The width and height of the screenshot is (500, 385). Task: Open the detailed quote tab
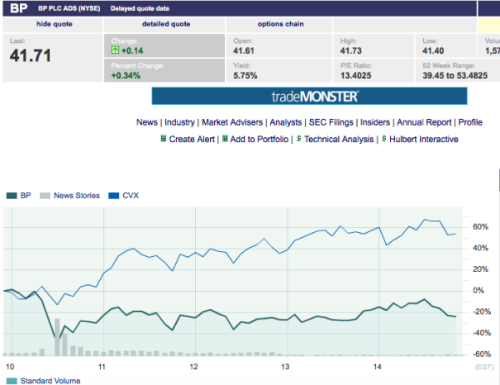[x=165, y=24]
